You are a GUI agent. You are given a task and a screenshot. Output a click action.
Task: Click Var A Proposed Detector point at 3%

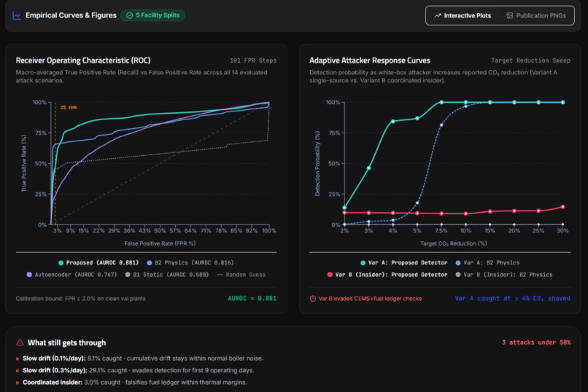click(x=368, y=168)
